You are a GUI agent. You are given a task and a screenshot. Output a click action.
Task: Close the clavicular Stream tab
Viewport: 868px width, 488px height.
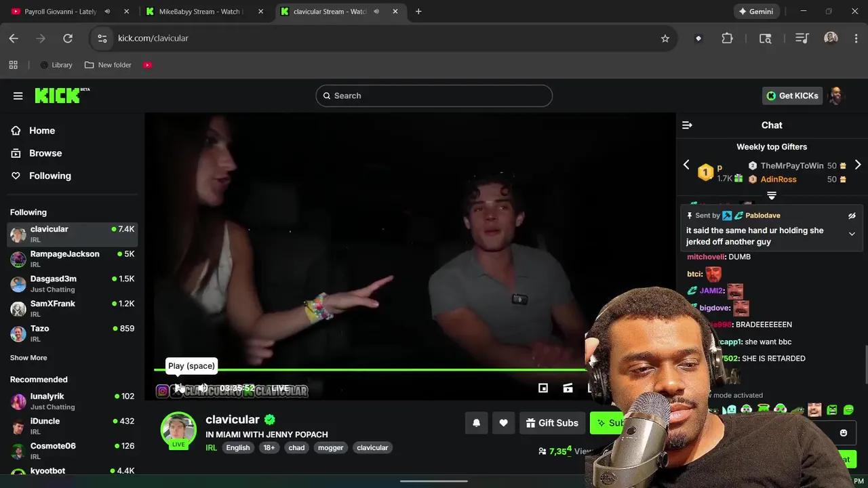pos(395,12)
